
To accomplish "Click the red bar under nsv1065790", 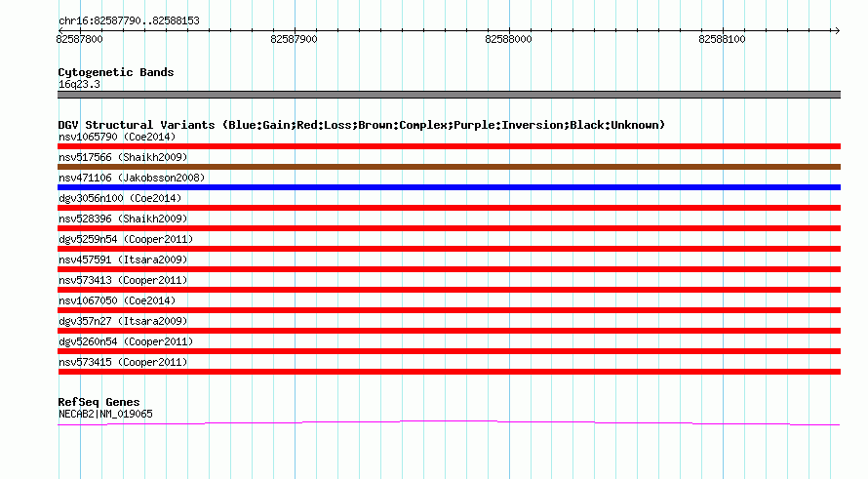I will [449, 146].
